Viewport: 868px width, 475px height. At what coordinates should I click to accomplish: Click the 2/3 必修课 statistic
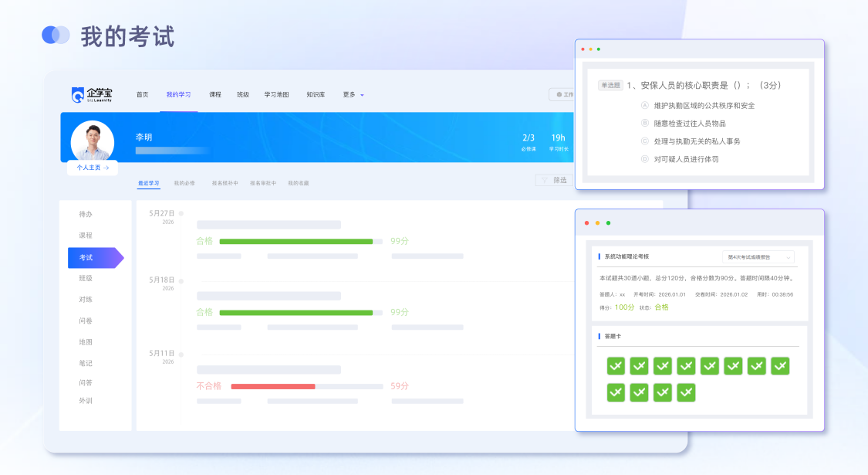(529, 142)
